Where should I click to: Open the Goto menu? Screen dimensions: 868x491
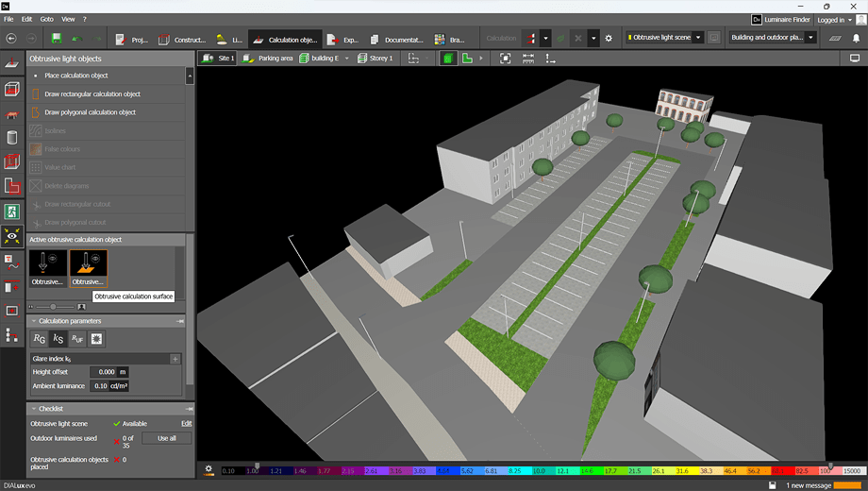[47, 19]
